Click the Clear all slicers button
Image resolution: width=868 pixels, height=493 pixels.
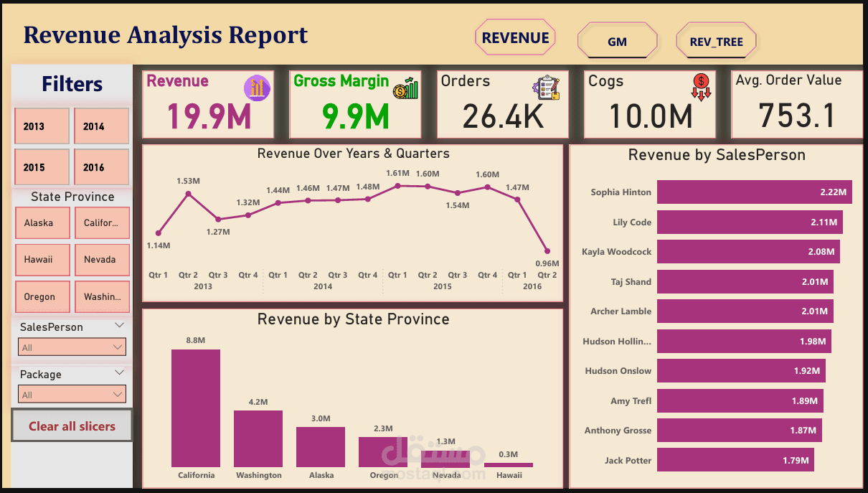coord(72,425)
